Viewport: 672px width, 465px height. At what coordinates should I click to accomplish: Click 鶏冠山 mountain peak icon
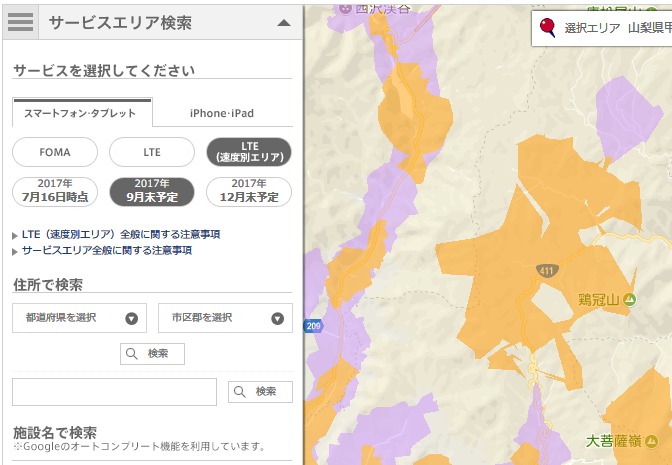[630, 299]
